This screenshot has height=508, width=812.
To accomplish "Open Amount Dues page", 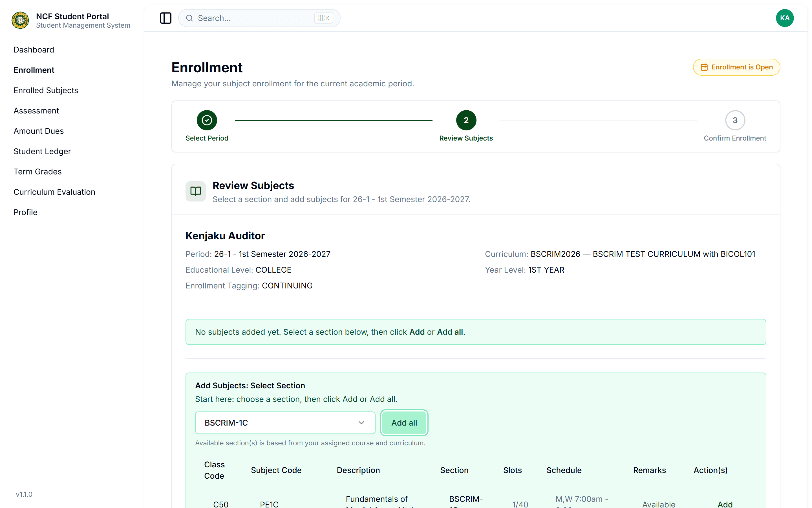I will point(39,131).
